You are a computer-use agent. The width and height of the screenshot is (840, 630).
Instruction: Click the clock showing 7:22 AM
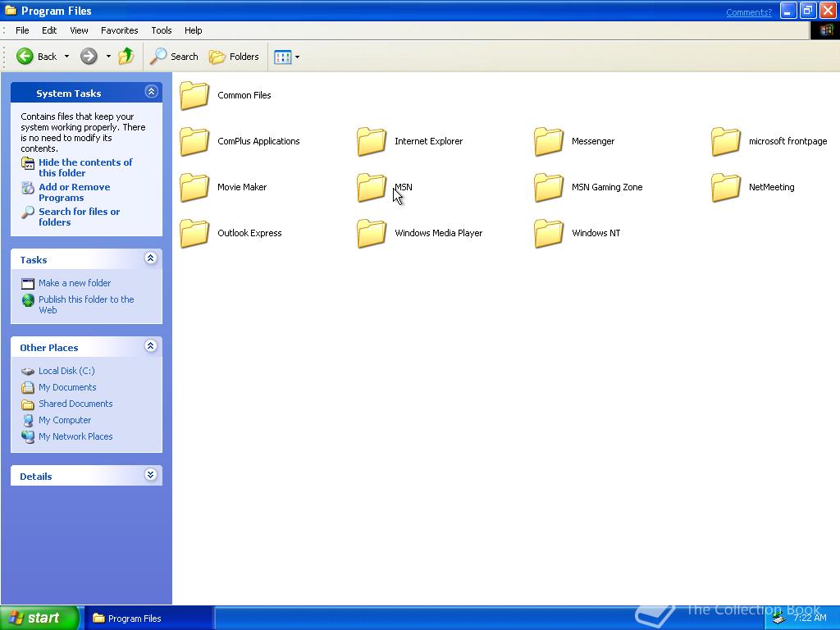[810, 618]
